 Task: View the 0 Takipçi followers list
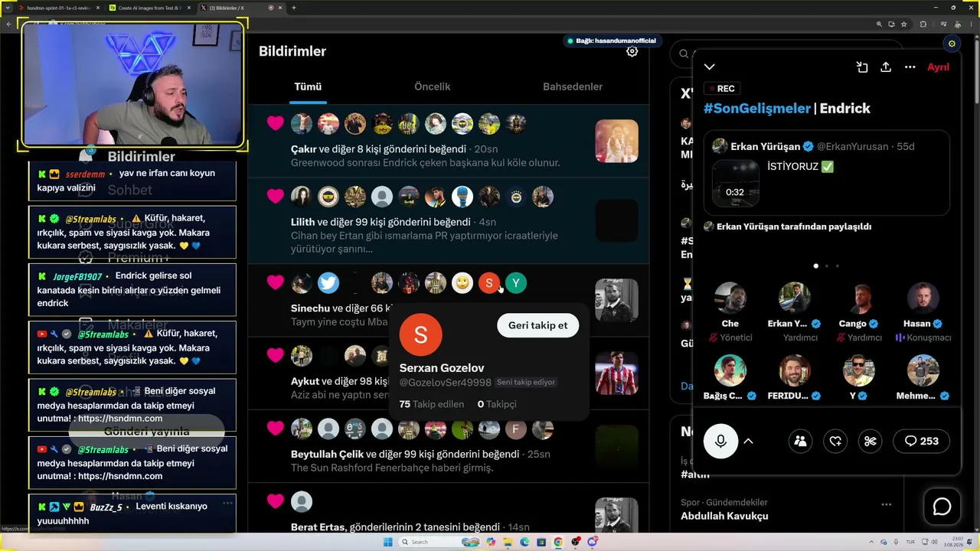(x=497, y=404)
